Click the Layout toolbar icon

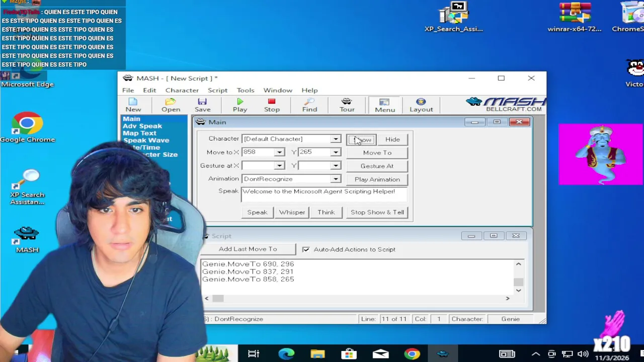[421, 105]
